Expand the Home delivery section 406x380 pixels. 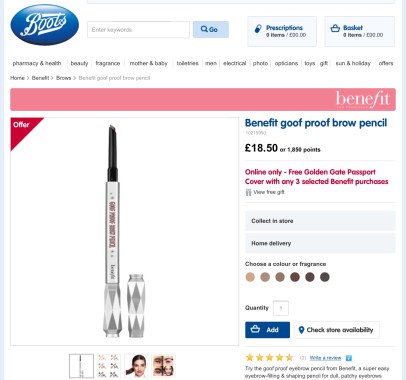point(320,243)
